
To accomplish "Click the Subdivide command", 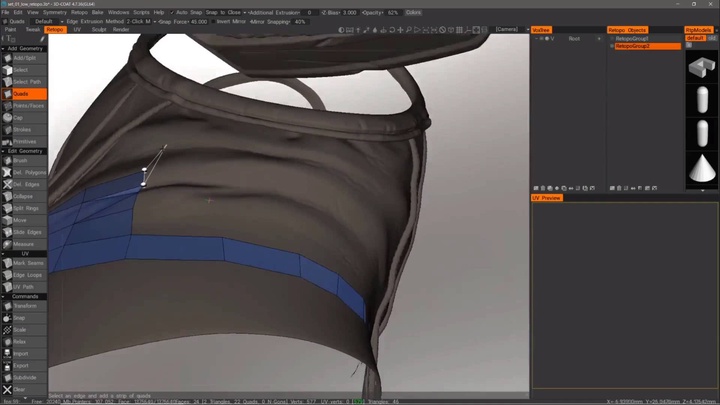I will tap(24, 377).
